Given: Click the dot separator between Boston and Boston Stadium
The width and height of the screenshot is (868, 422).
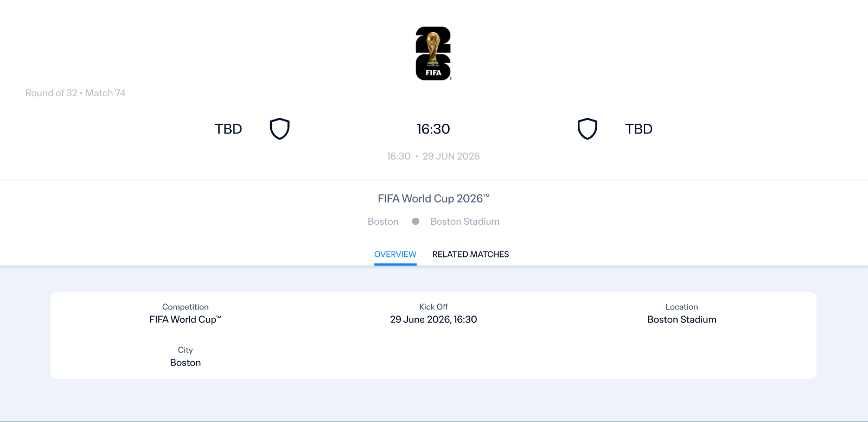Looking at the screenshot, I should 416,221.
